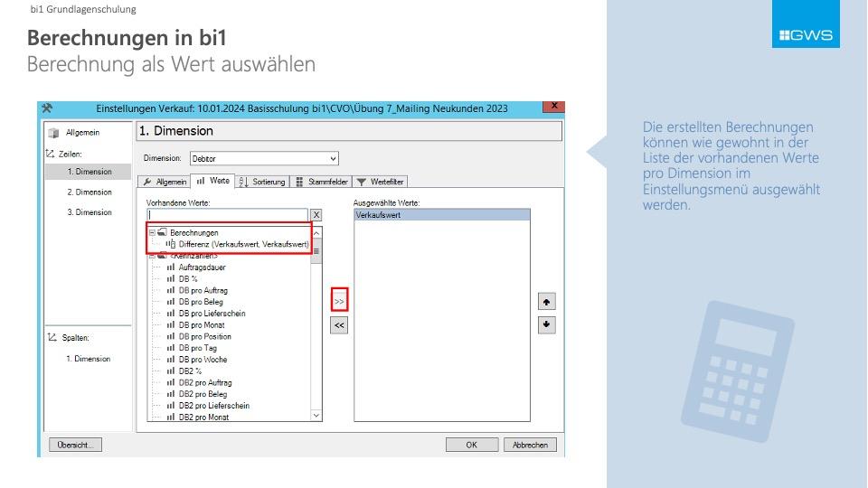
Task: Open the Allgemein settings in sidebar
Action: tap(82, 132)
